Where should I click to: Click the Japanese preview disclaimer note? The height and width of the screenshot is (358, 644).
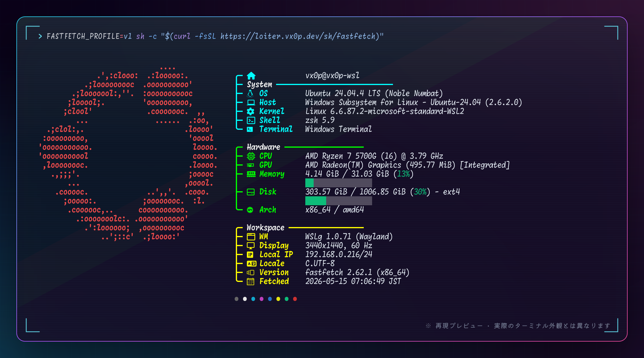(x=518, y=326)
